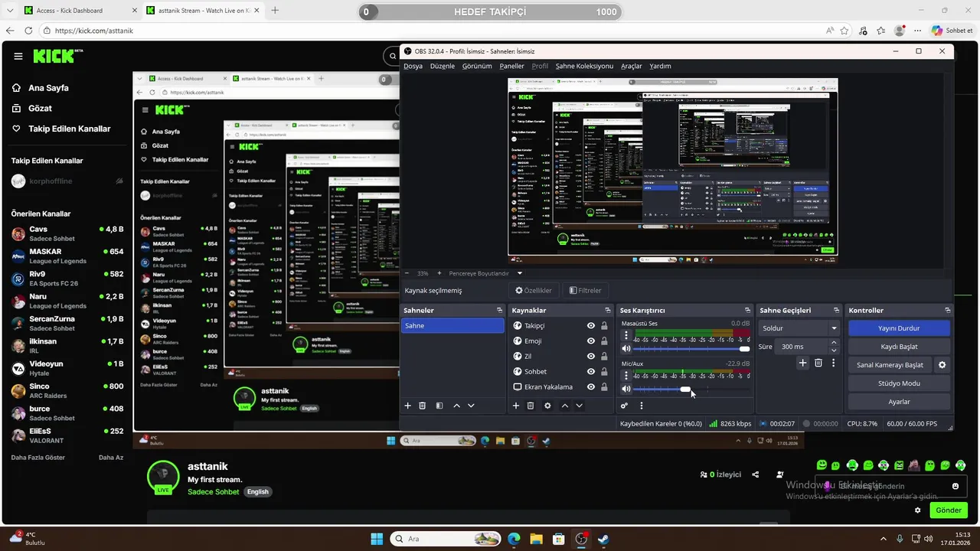Screen dimensions: 980x551
Task: Hide the Sohbet source with eye icon
Action: coord(591,372)
